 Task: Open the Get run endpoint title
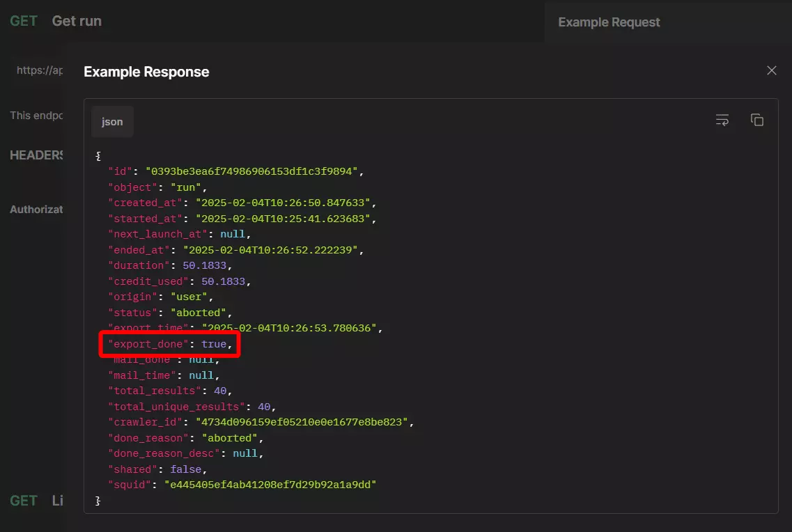pos(77,20)
